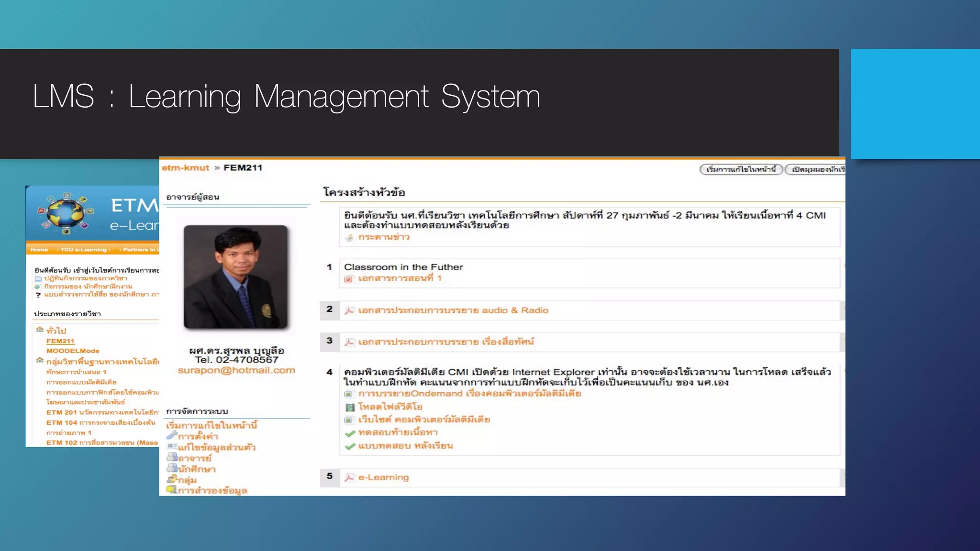Open the การบรรยายOndemand เรื่องคอมพิวเตอร์มัลติมีเดีย link
980x551 pixels.
pyautogui.click(x=470, y=394)
